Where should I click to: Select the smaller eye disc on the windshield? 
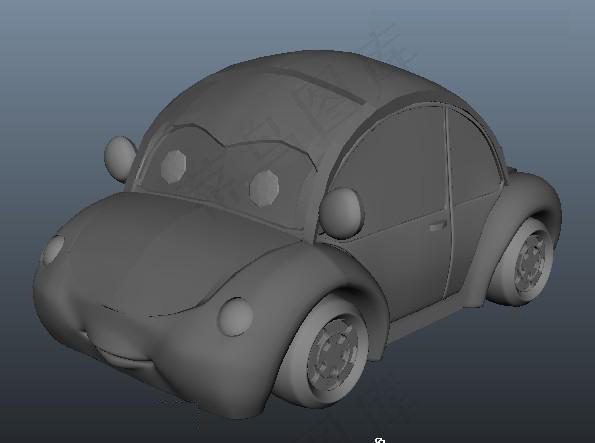pos(173,166)
